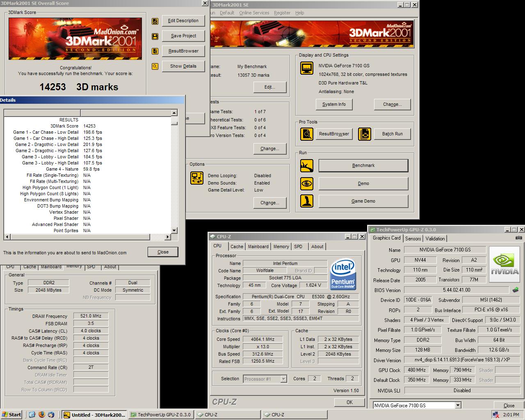This screenshot has height=420, width=525.
Task: Click the DRAM Frequency value 521.0 MHz
Action: pyautogui.click(x=91, y=316)
